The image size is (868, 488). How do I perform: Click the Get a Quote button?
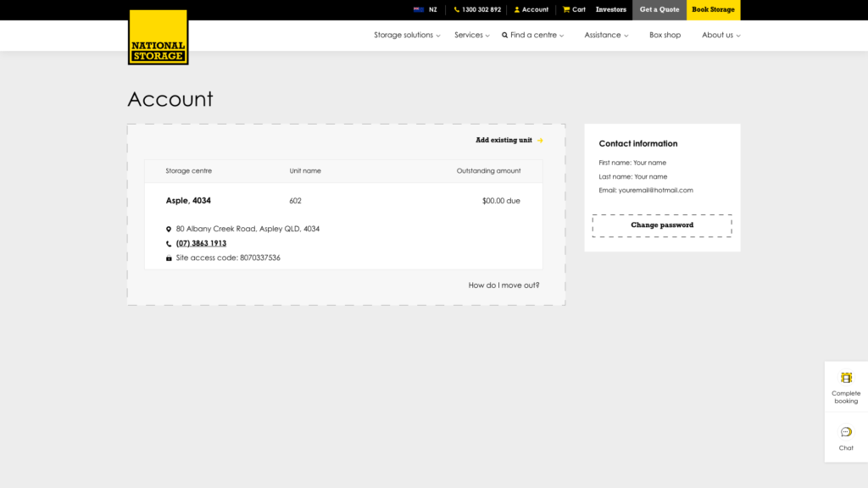tap(659, 10)
